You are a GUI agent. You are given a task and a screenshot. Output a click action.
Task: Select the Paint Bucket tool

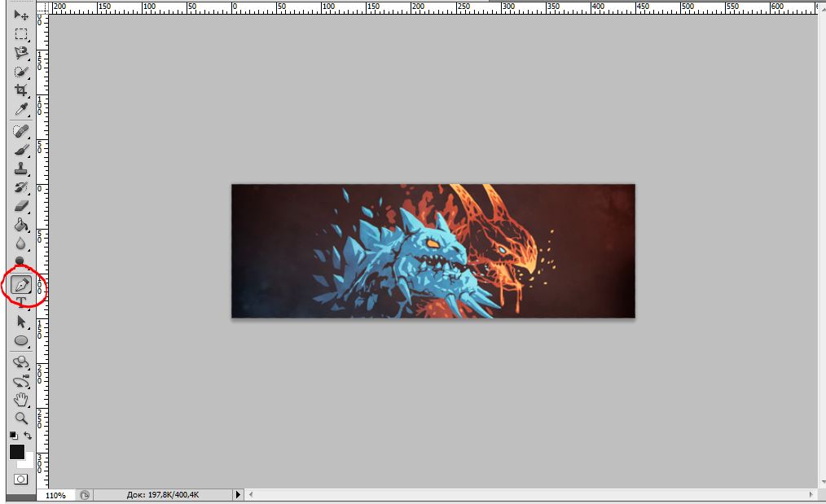21,225
